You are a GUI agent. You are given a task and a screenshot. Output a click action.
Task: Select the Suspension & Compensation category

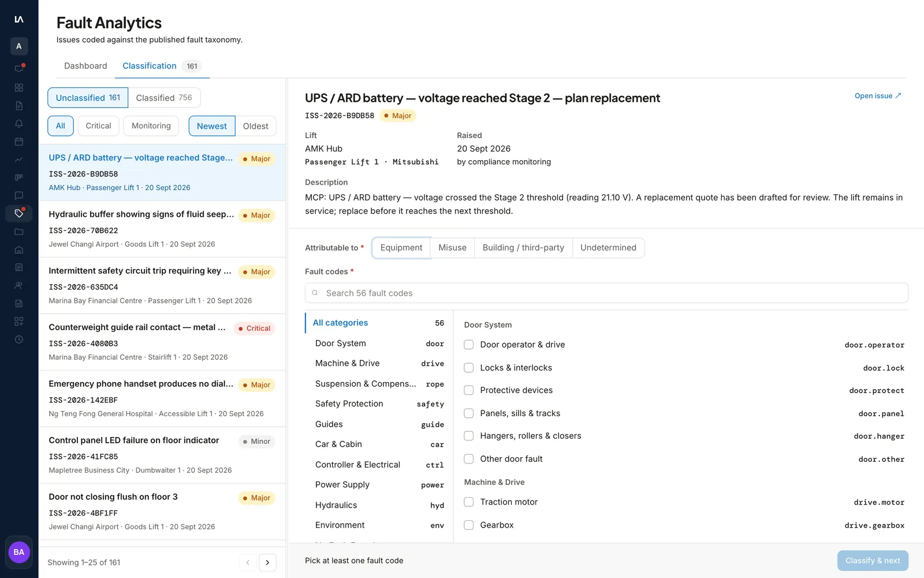(x=378, y=384)
